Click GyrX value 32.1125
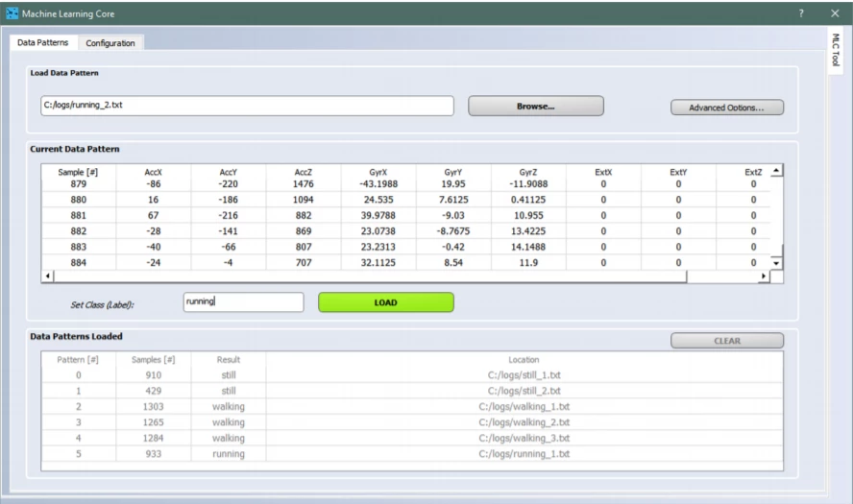This screenshot has width=853, height=504. [378, 263]
